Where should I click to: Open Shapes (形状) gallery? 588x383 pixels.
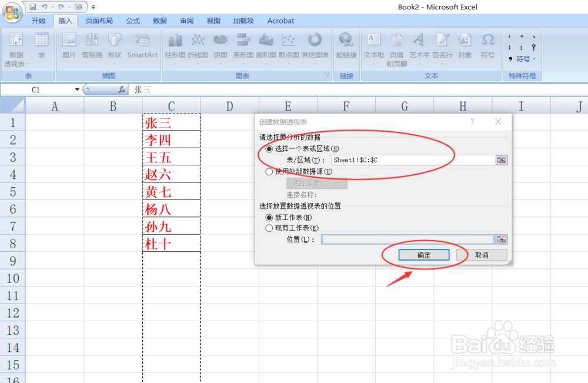pos(115,48)
